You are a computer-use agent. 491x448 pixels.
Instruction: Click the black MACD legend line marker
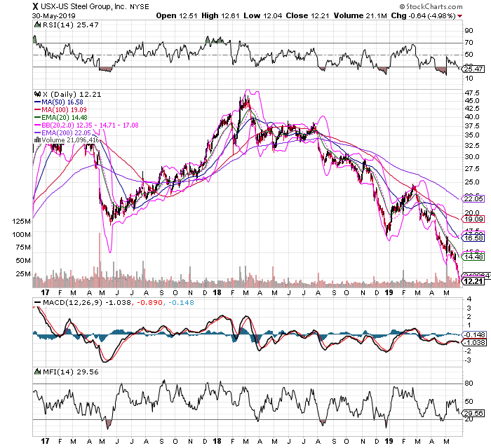[37, 303]
